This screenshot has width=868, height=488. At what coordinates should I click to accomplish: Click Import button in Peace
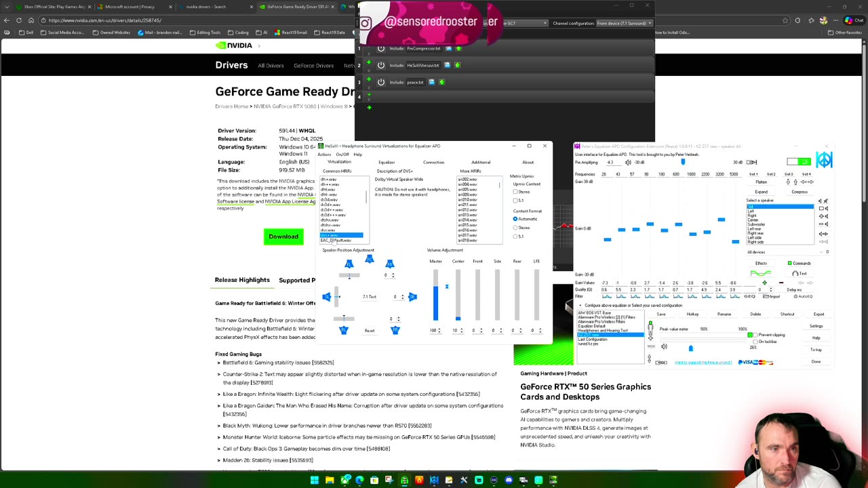[772, 296]
